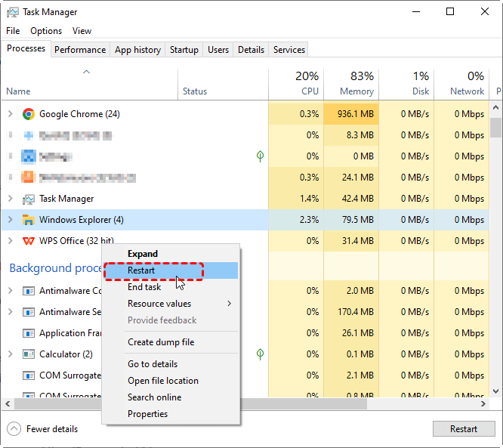Switch to the Users tab
This screenshot has height=448, width=503.
point(218,50)
